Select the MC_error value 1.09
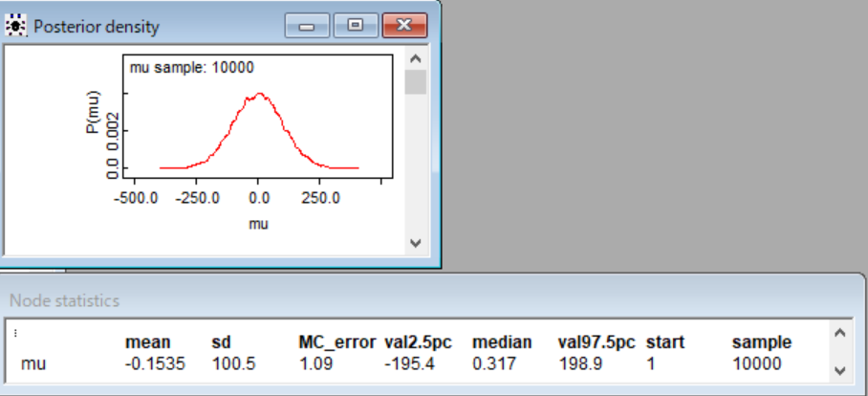 tap(315, 363)
